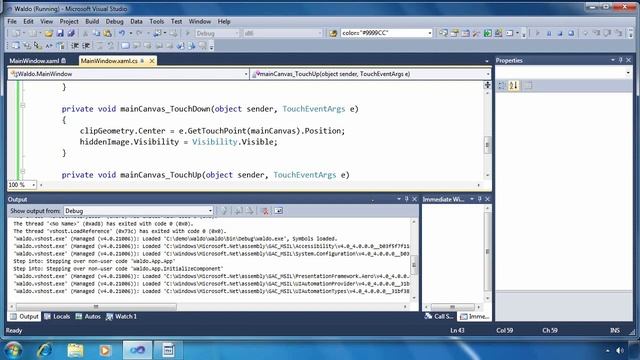Viewport: 640px width, 360px height.
Task: Click the Paste icon in the toolbar
Action: (107, 33)
